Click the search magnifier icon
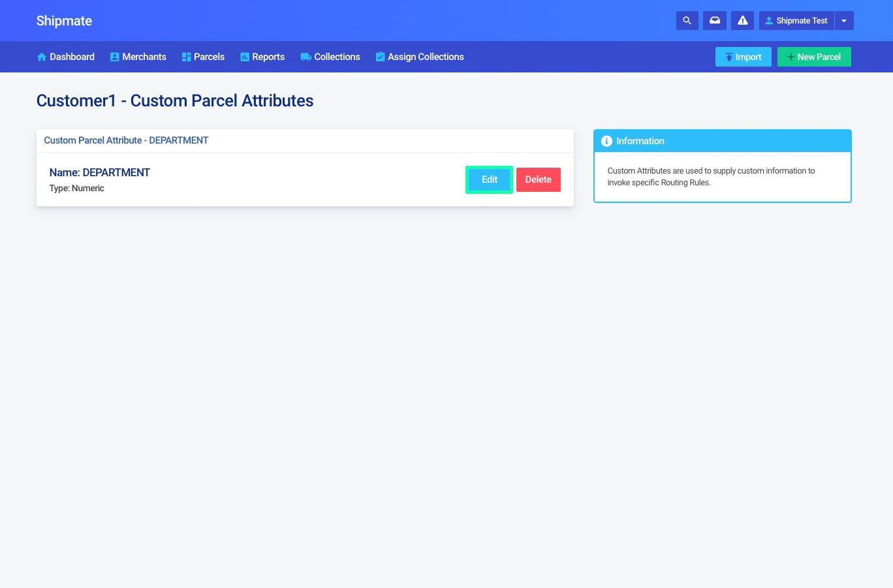The image size is (893, 588). pyautogui.click(x=687, y=21)
